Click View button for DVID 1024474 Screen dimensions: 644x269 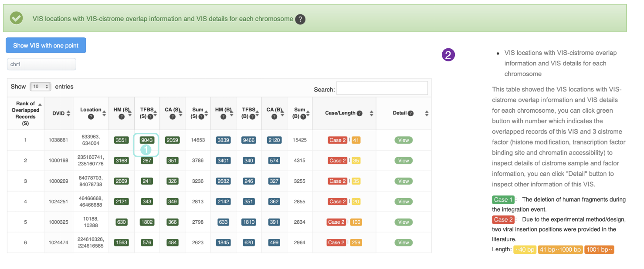coord(403,242)
